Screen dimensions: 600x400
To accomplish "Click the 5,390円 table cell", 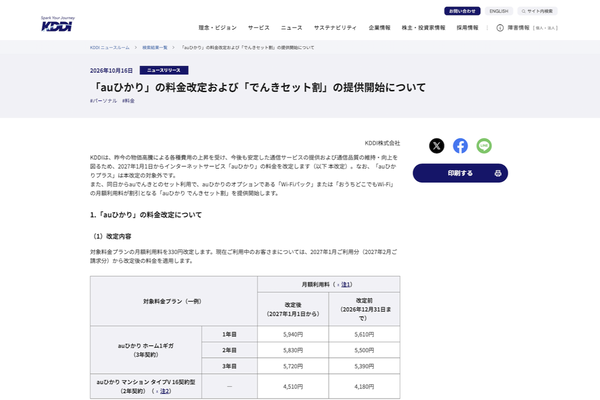I will pyautogui.click(x=364, y=366).
